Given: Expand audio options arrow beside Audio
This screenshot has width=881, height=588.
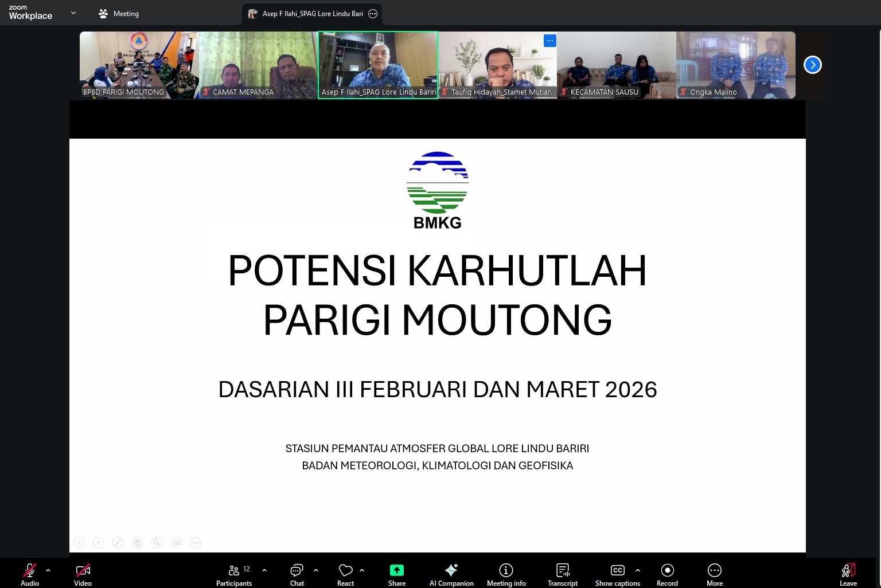Looking at the screenshot, I should click(x=48, y=570).
